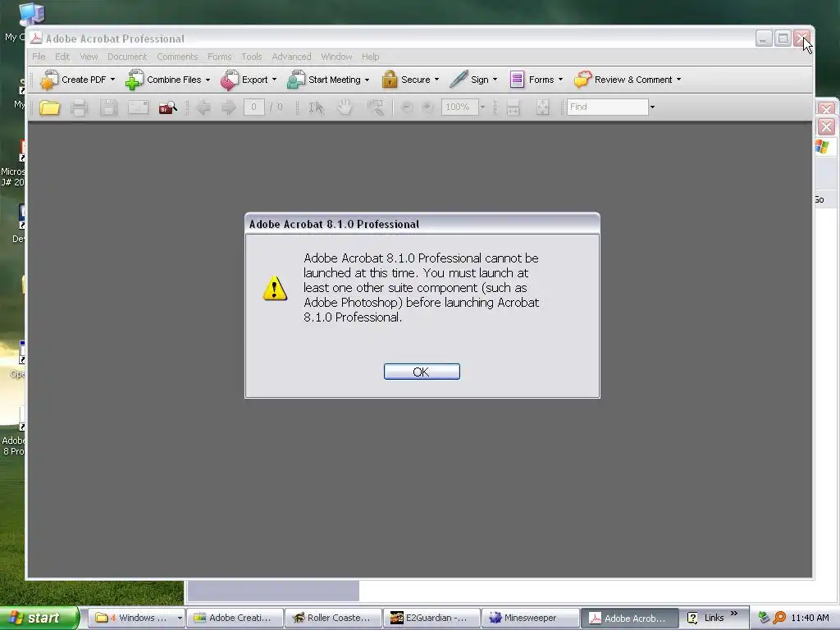The height and width of the screenshot is (630, 840).
Task: Expand the Review & Comment dropdown arrow
Action: [x=678, y=80]
